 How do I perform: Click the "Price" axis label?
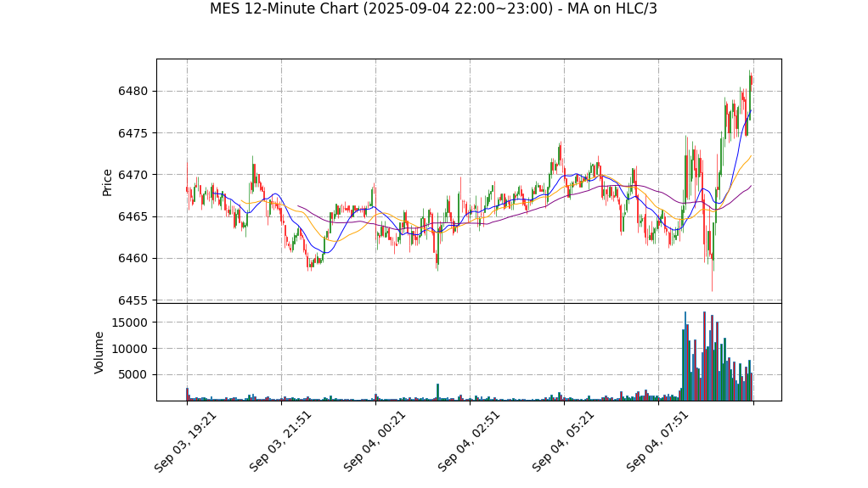(107, 182)
